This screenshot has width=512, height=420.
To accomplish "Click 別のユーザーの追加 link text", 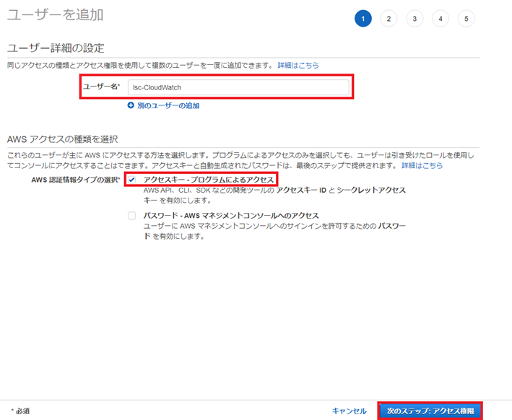I will pos(168,106).
